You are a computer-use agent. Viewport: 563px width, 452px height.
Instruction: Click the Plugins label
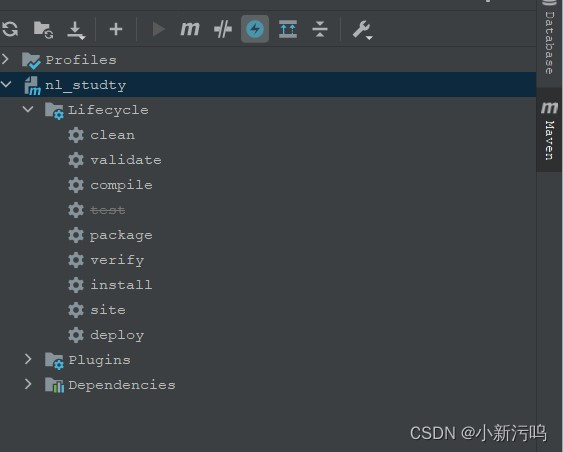pyautogui.click(x=99, y=360)
